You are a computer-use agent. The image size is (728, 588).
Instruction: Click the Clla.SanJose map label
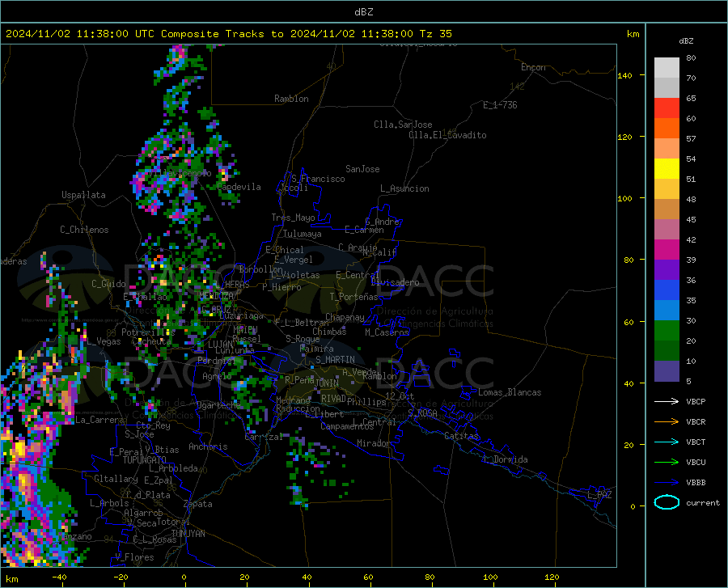pos(403,125)
